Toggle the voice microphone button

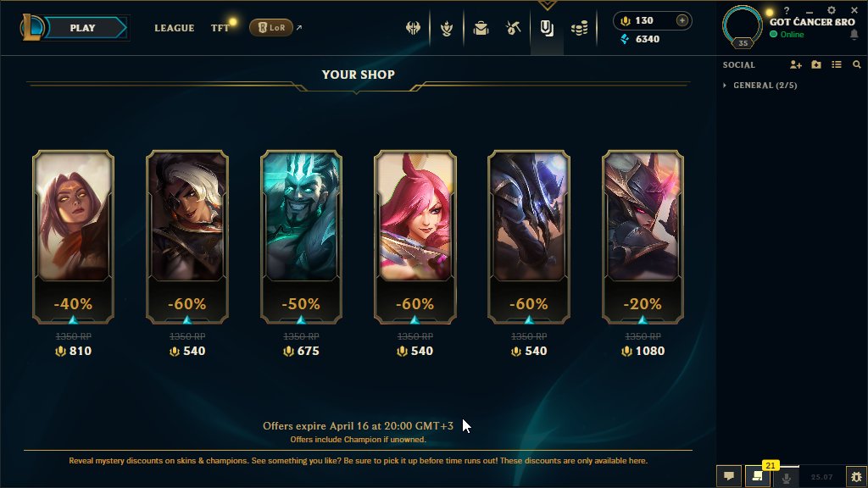(x=786, y=476)
